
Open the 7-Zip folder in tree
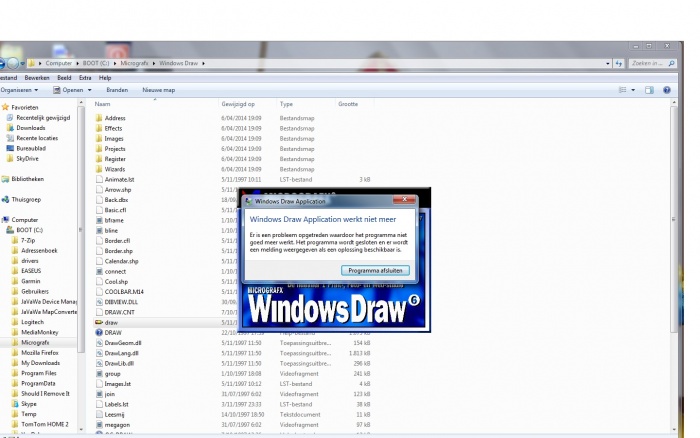pyautogui.click(x=28, y=241)
